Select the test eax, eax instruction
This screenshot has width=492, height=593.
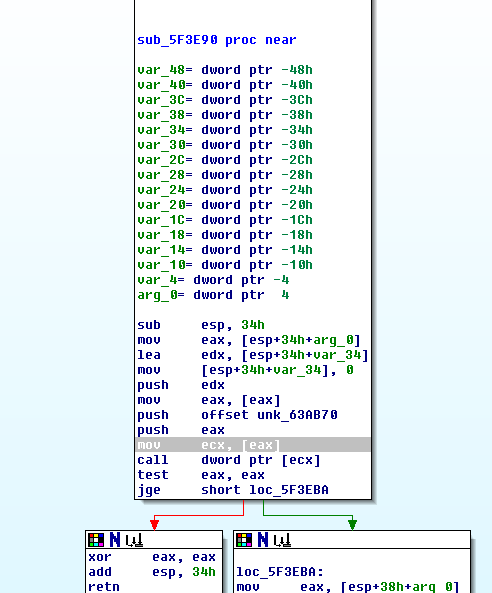pos(201,475)
